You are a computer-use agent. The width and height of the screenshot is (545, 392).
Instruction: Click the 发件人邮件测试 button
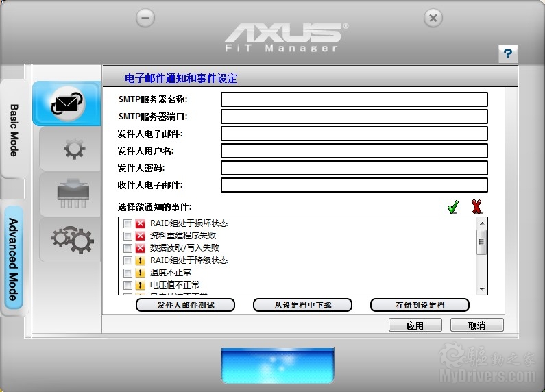click(x=185, y=305)
